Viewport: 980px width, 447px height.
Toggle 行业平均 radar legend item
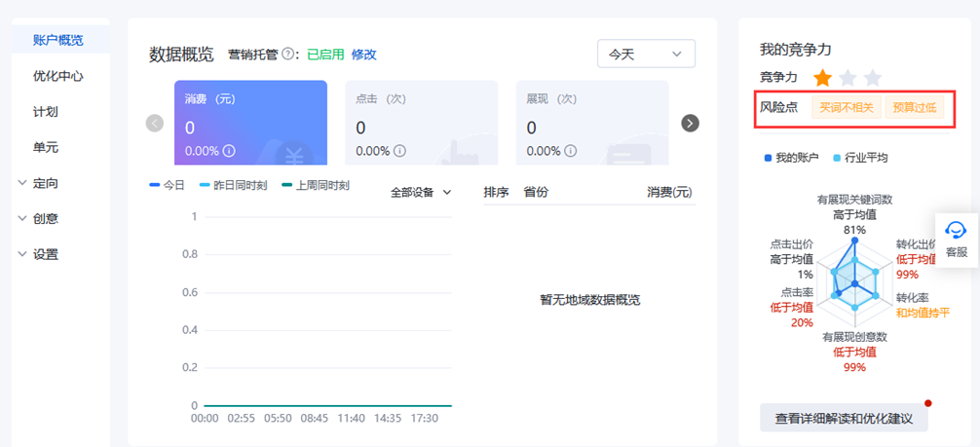[x=860, y=158]
